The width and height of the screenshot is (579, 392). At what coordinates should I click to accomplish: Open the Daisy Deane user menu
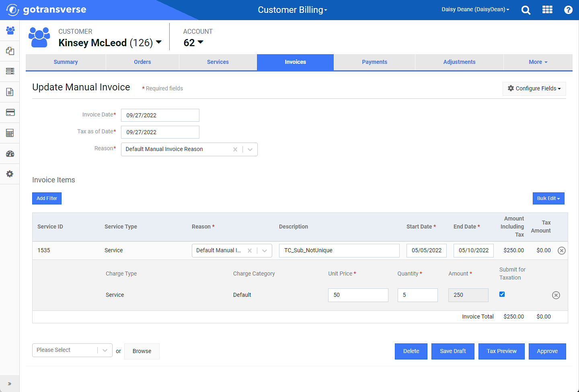(x=475, y=10)
